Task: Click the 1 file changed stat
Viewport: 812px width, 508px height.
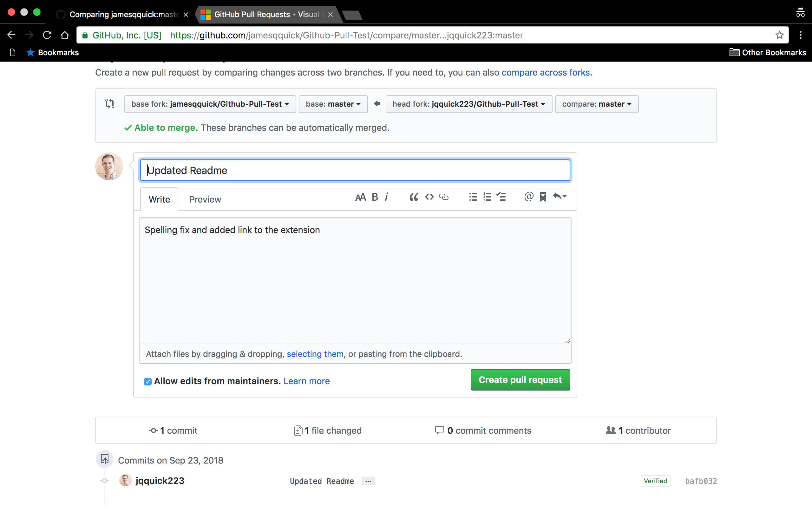Action: point(328,431)
